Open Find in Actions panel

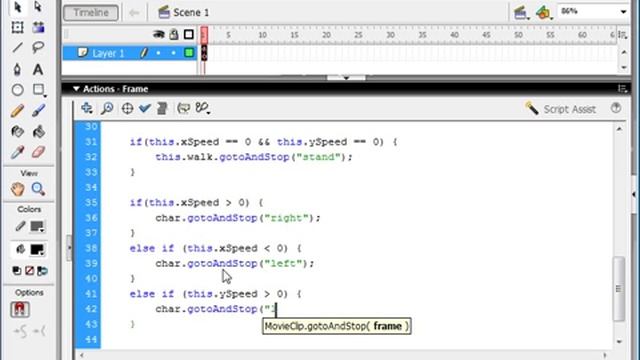(x=107, y=108)
